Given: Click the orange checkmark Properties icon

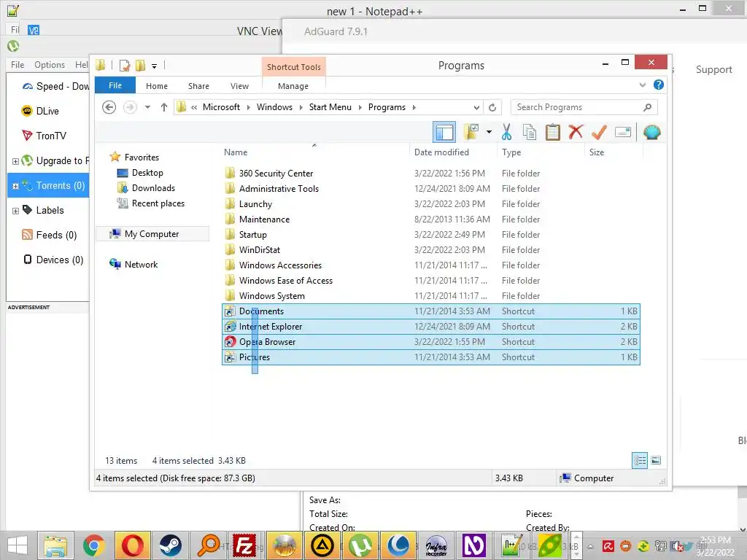Looking at the screenshot, I should [599, 132].
